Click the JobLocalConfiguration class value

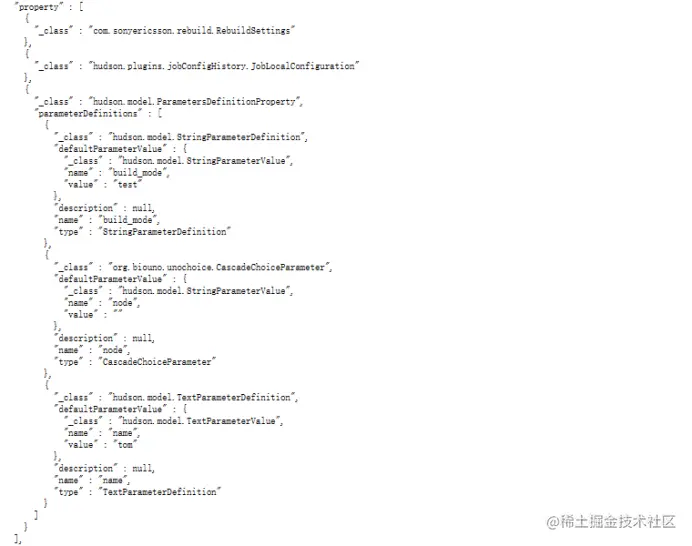point(224,66)
